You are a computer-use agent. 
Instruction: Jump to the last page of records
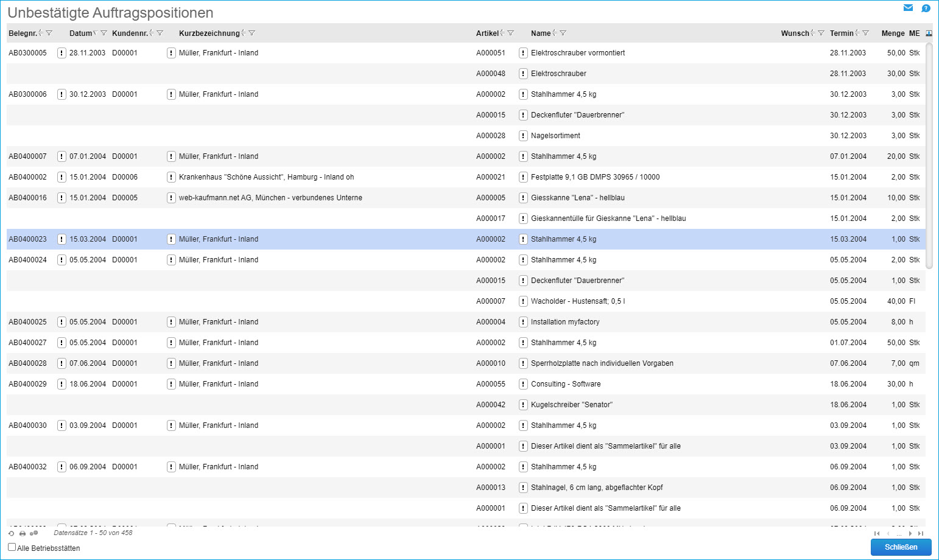921,533
